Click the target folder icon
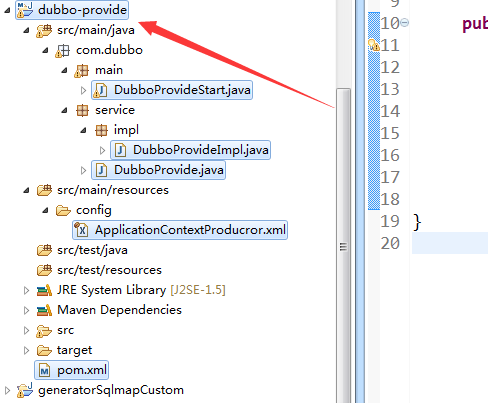Image resolution: width=488 pixels, height=403 pixels. [x=44, y=351]
